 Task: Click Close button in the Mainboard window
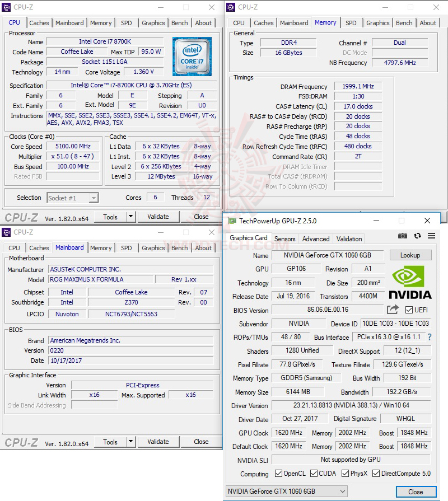201,442
